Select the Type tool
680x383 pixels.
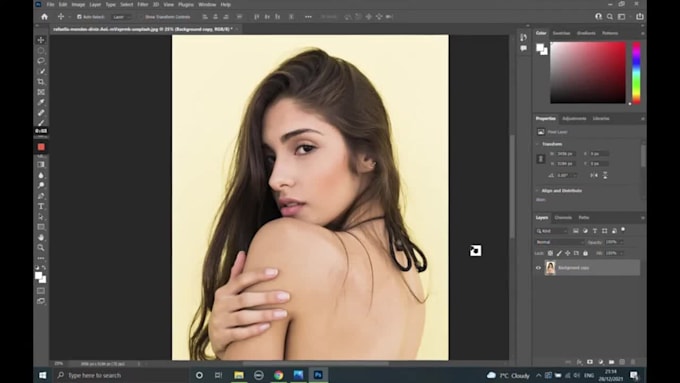pos(41,206)
